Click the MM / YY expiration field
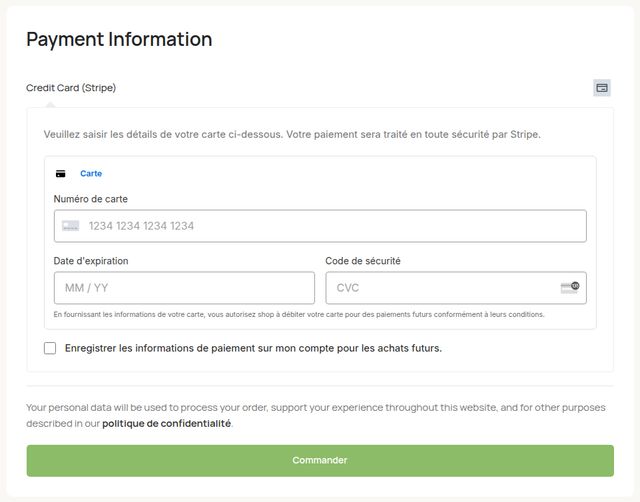Screen dimensions: 640x502 point(184,288)
